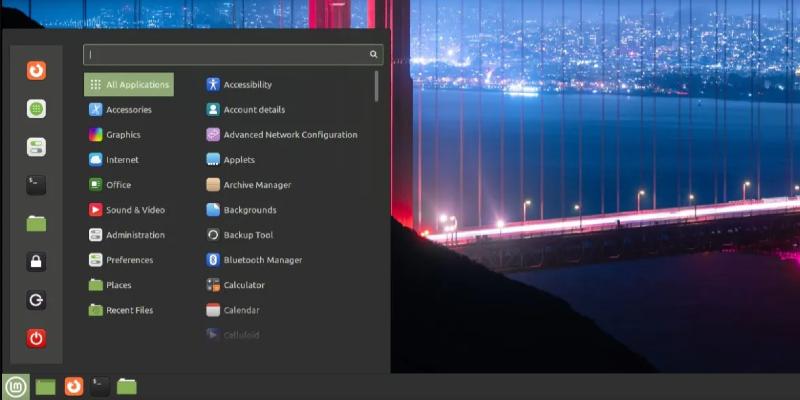The image size is (800, 400).
Task: Click the red power Quit icon
Action: pyautogui.click(x=36, y=338)
